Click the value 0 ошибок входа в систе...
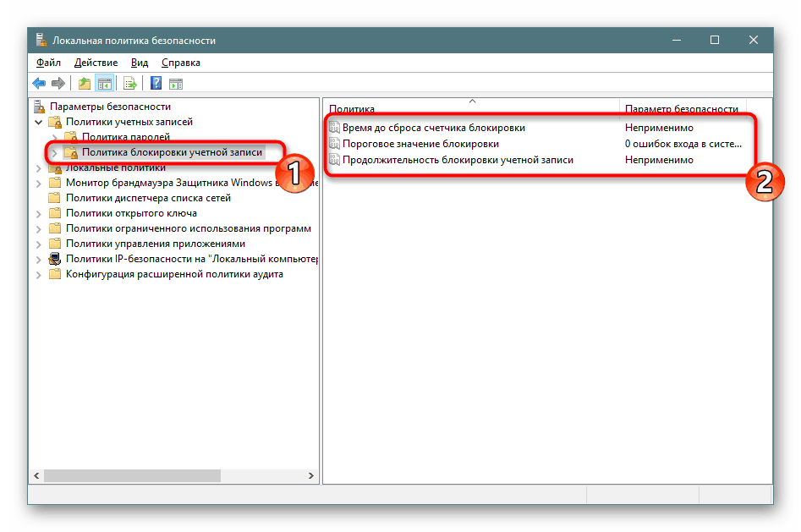801x532 pixels. coord(683,144)
